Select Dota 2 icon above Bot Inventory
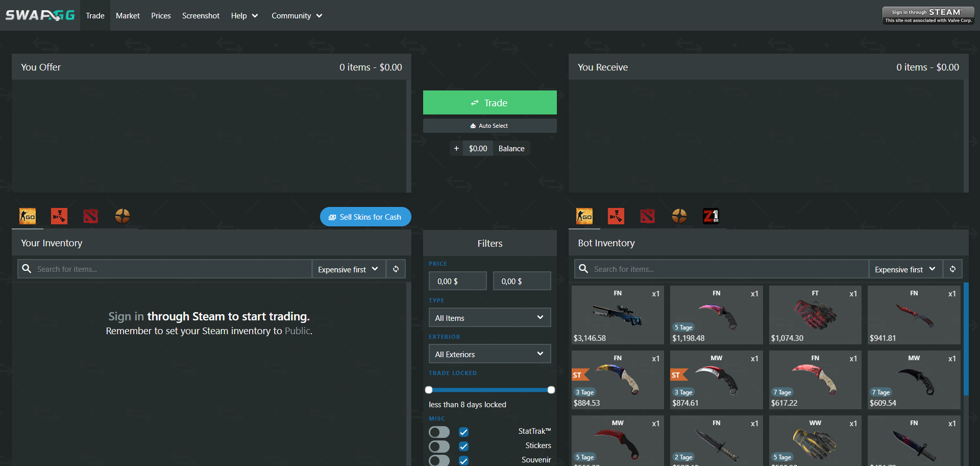Image resolution: width=980 pixels, height=466 pixels. (648, 216)
